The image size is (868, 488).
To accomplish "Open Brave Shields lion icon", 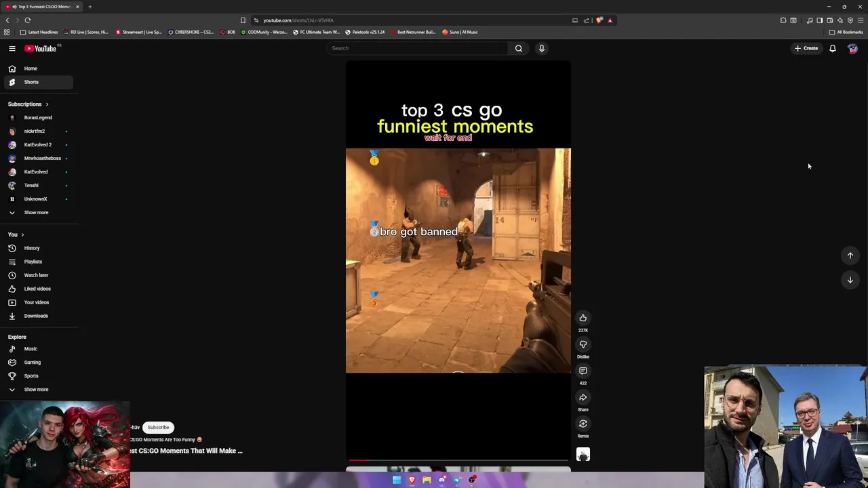I will [x=599, y=20].
